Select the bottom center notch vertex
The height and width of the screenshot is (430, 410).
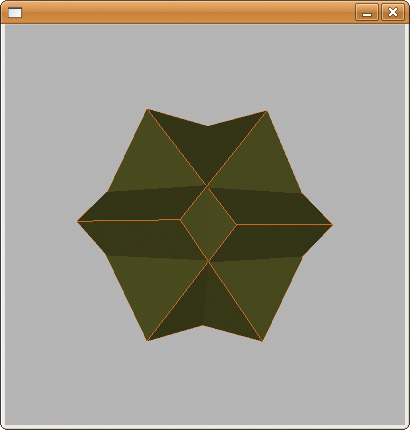[203, 325]
